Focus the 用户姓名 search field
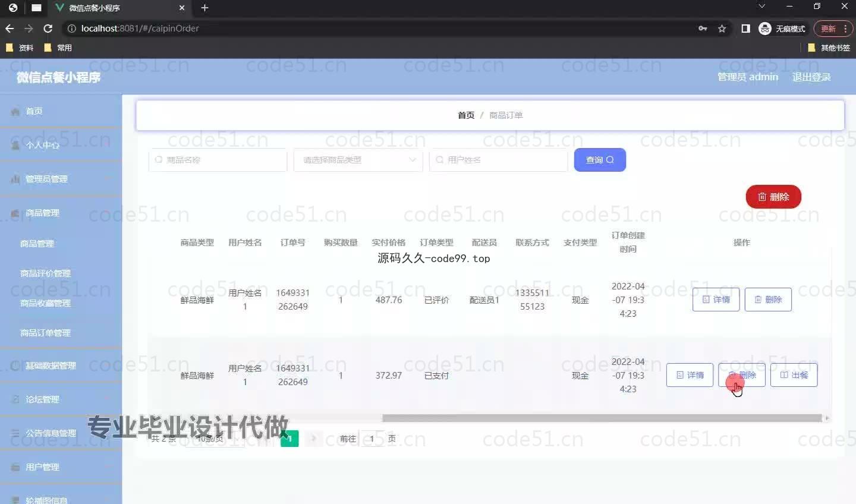 [x=498, y=160]
